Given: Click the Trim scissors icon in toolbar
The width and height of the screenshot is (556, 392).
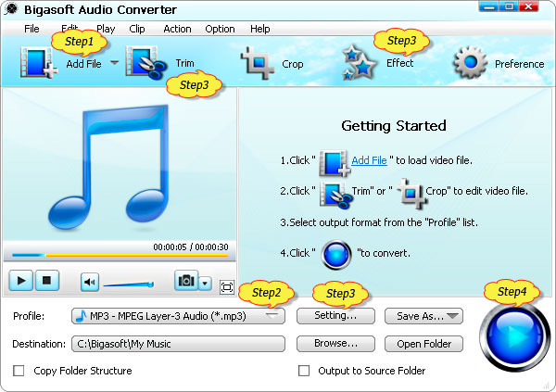Looking at the screenshot, I should [146, 63].
